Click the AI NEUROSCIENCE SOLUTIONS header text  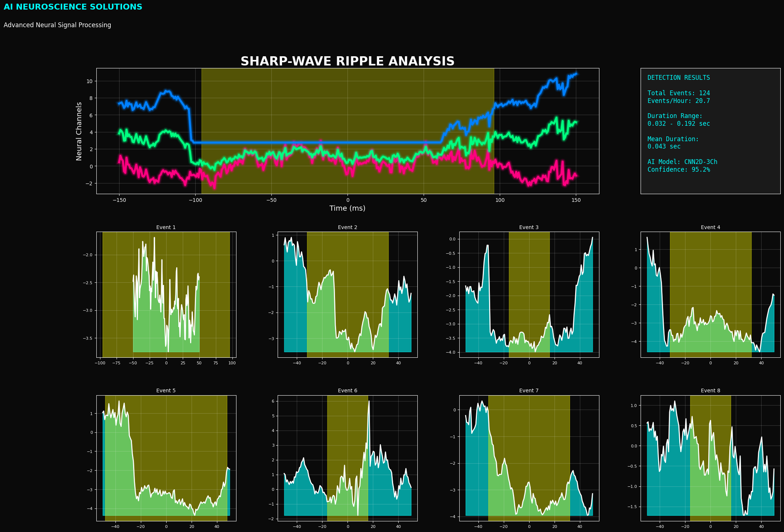pyautogui.click(x=73, y=7)
